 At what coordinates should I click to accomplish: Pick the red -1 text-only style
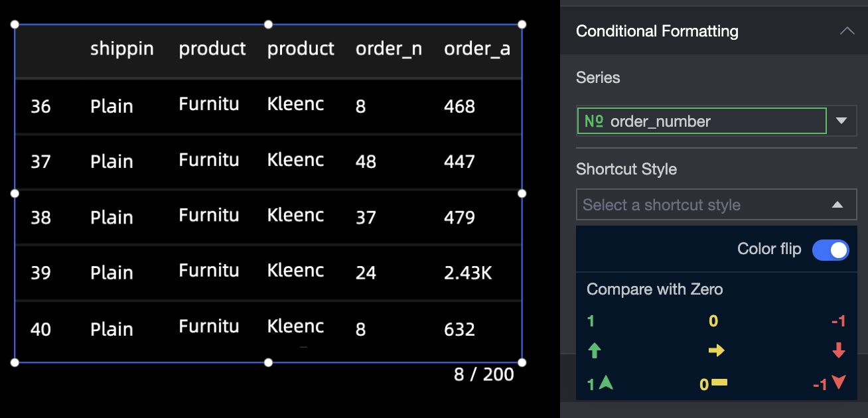(x=838, y=322)
